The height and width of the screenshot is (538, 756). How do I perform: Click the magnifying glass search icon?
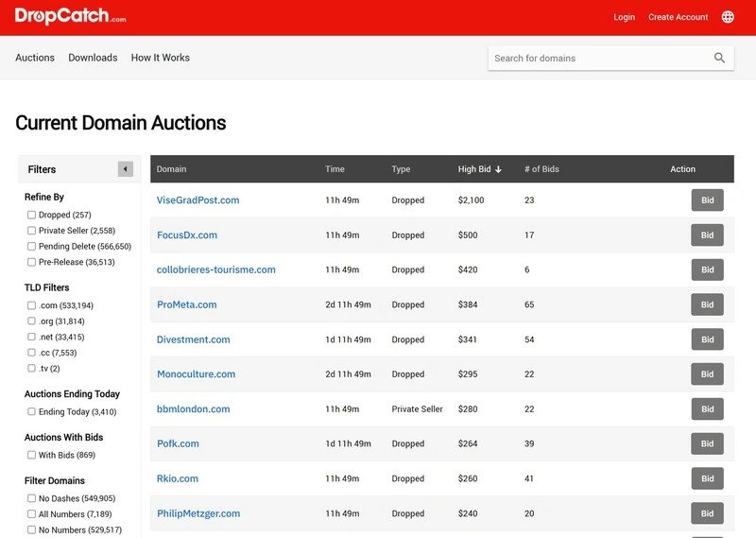(719, 58)
